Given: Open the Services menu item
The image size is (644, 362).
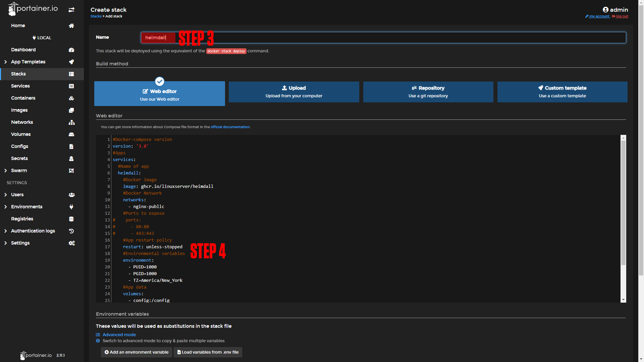Looking at the screenshot, I should [20, 86].
